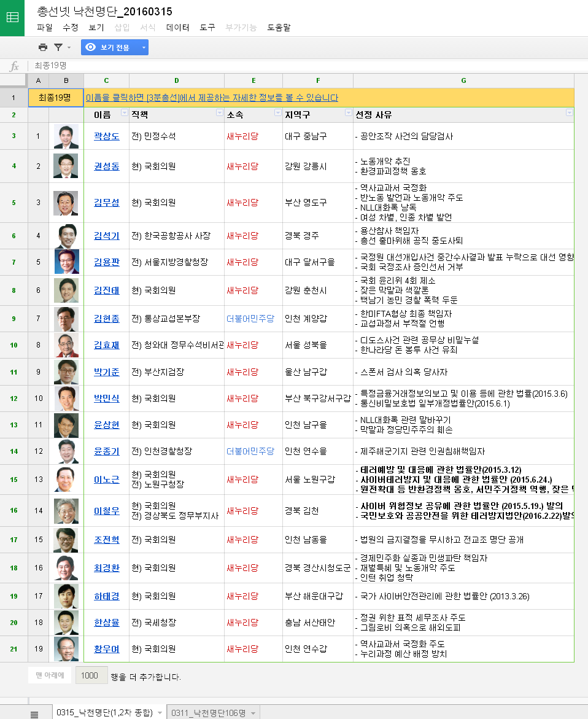This screenshot has width=588, height=719.
Task: Open the 보기 menu
Action: tap(96, 28)
